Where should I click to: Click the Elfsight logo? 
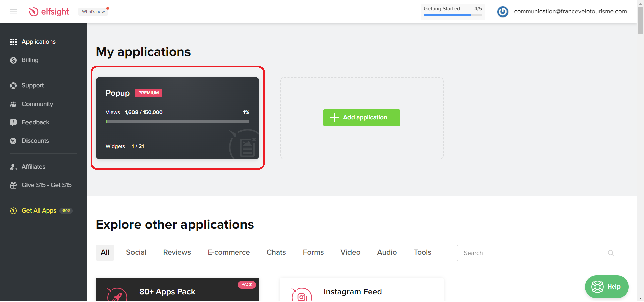tap(49, 12)
